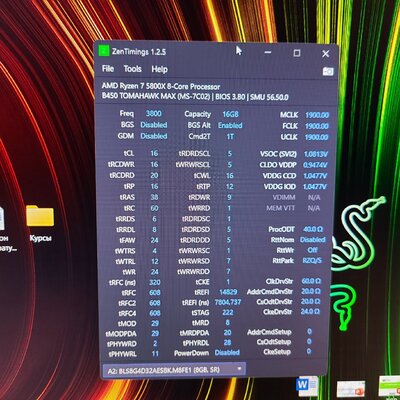Open the Tools menu
Viewport: 400px width, 400px height.
coord(133,69)
